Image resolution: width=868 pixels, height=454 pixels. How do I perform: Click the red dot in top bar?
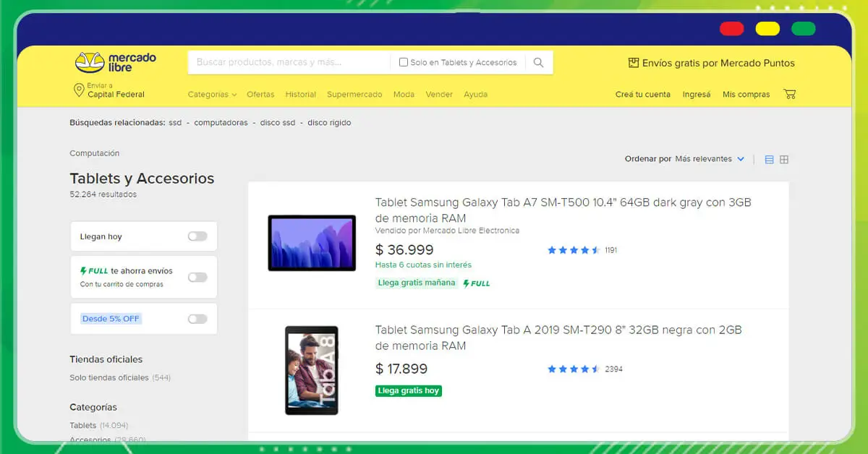point(732,29)
